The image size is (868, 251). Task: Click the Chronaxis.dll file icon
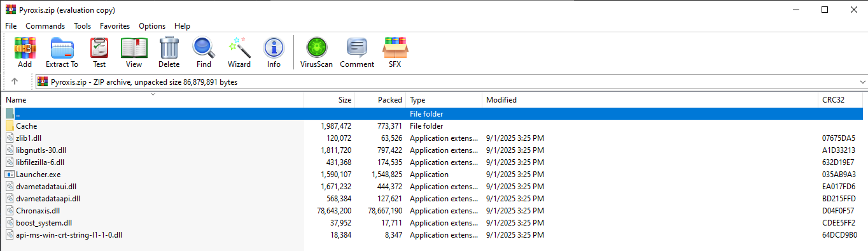(10, 211)
